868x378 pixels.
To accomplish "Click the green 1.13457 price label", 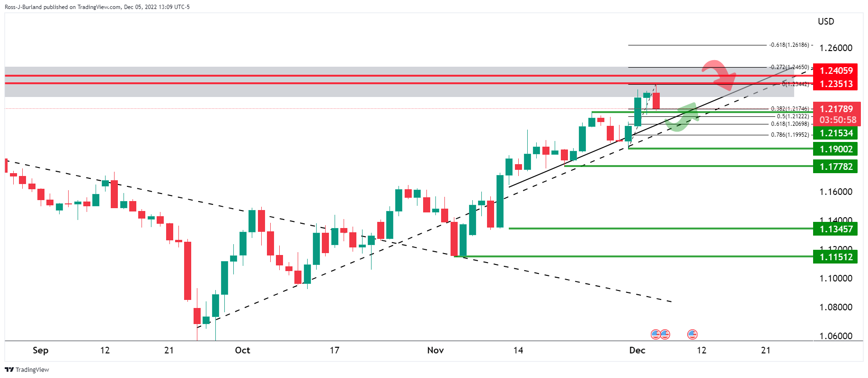I will pyautogui.click(x=836, y=229).
